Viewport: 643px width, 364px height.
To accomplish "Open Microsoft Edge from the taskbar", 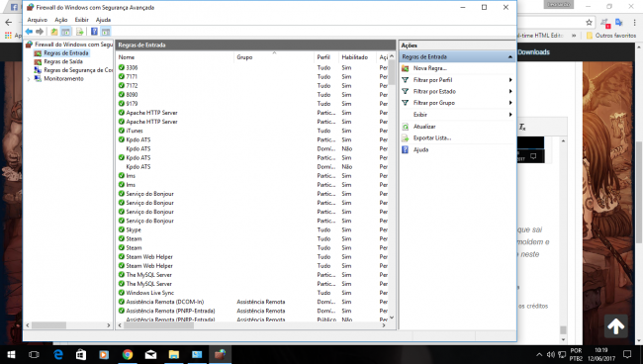I will pos(58,354).
